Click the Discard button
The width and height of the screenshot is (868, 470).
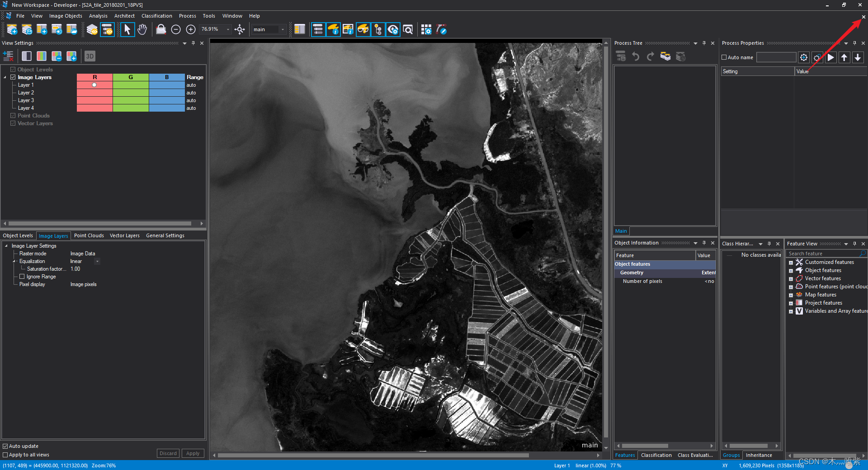tap(168, 453)
